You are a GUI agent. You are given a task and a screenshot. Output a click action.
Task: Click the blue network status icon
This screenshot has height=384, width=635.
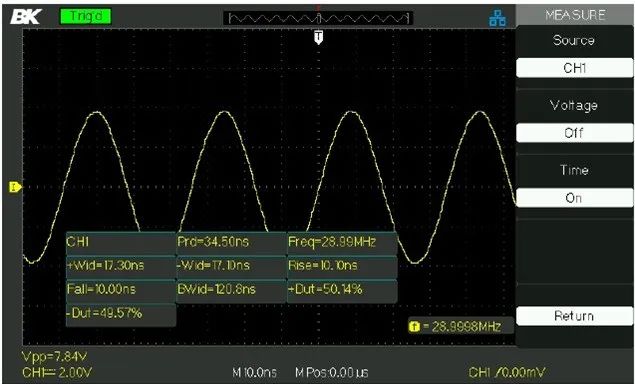[x=497, y=18]
